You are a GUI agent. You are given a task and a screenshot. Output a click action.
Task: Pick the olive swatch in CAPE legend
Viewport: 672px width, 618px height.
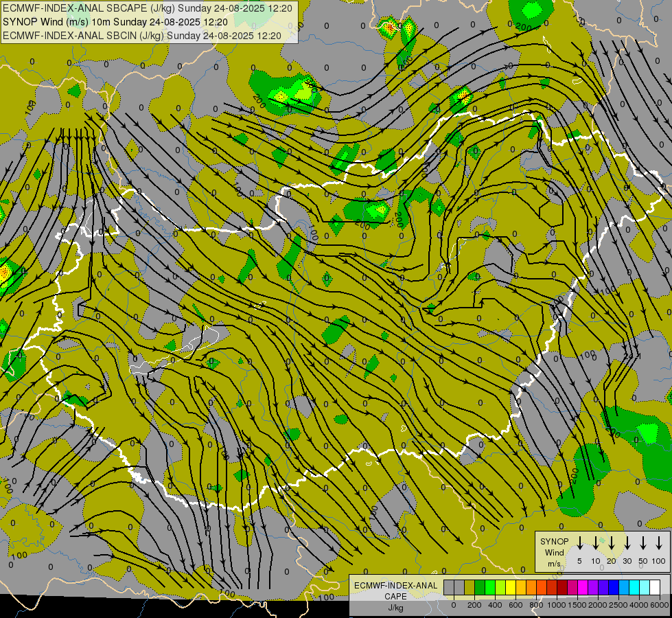click(470, 588)
